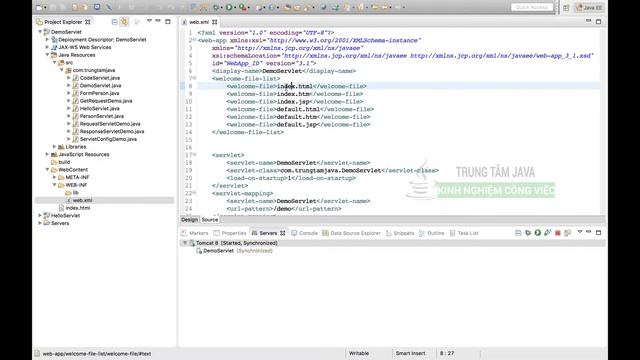Collapse the WebContent folder

47,169
